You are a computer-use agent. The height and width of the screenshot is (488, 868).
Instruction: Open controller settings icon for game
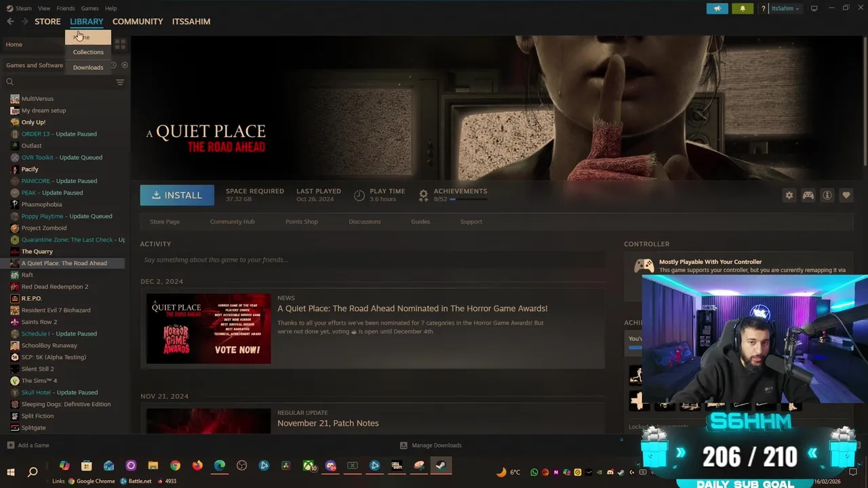tap(808, 195)
